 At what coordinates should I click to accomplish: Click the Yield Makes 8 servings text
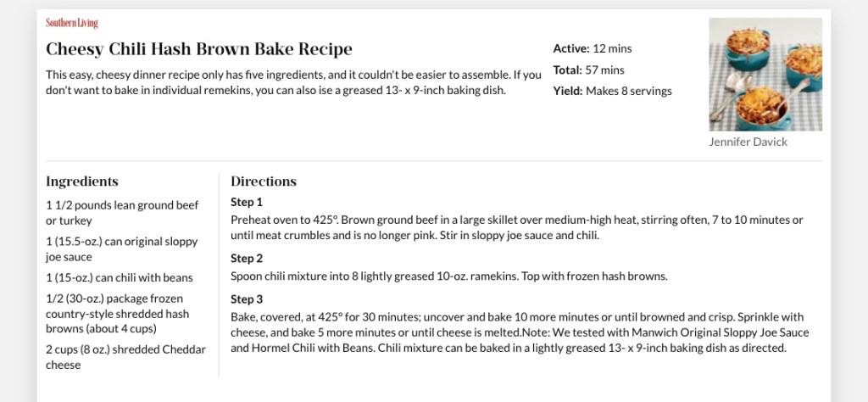(x=612, y=91)
